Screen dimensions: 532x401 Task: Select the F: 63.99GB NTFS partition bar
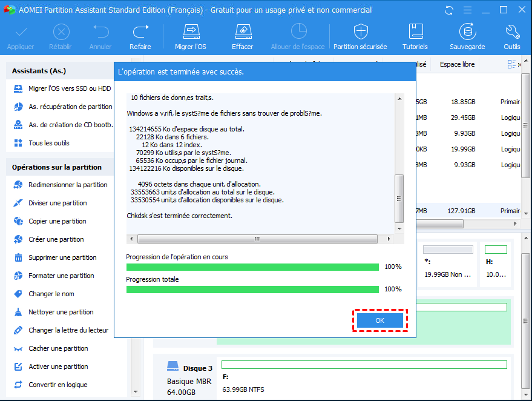tap(364, 365)
